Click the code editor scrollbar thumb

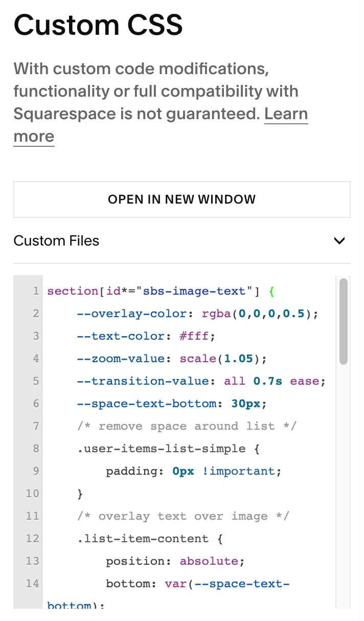pos(343,321)
